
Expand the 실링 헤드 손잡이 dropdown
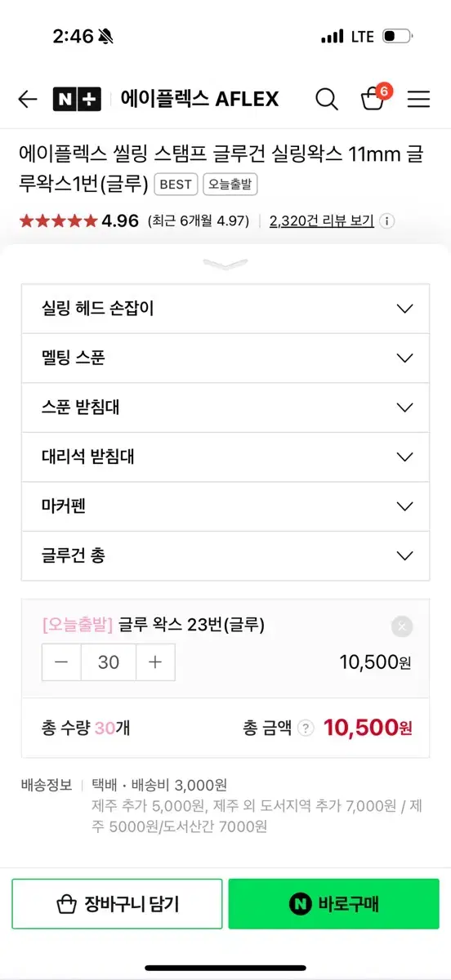pos(225,309)
